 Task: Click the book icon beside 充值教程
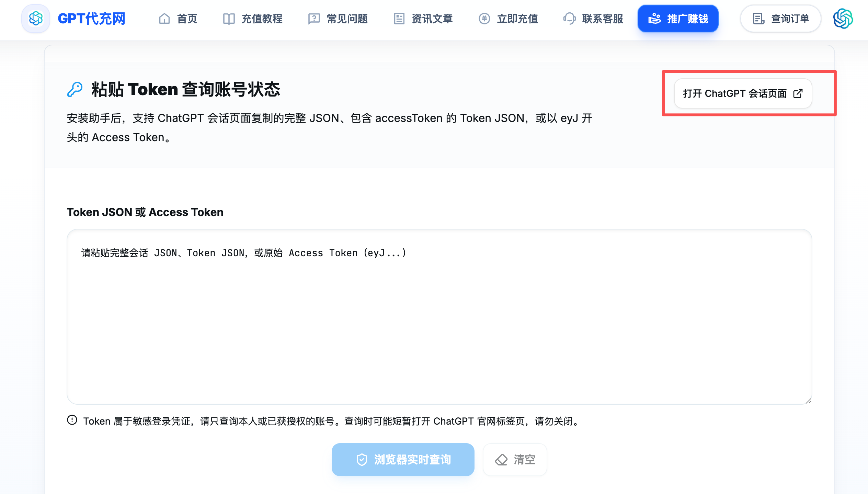pyautogui.click(x=229, y=19)
